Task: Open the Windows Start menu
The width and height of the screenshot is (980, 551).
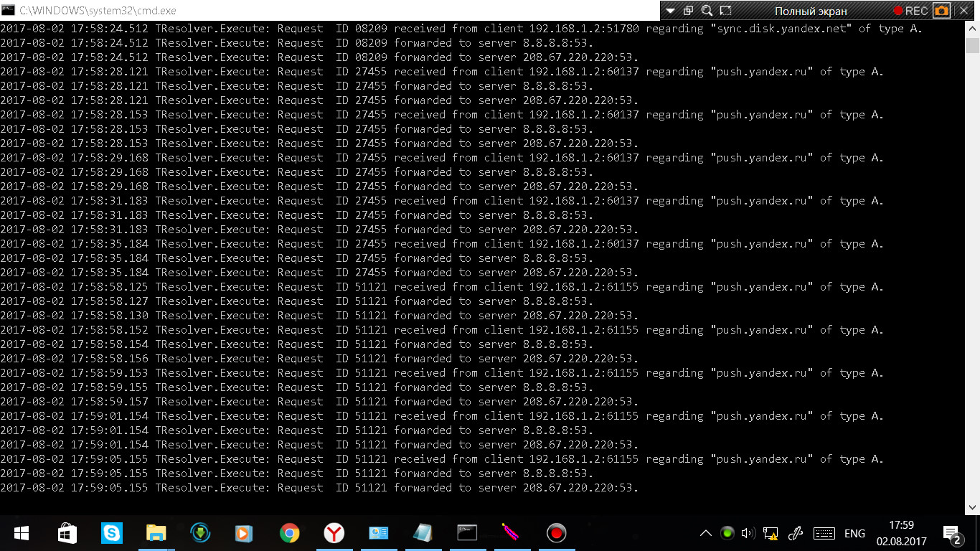Action: click(21, 533)
